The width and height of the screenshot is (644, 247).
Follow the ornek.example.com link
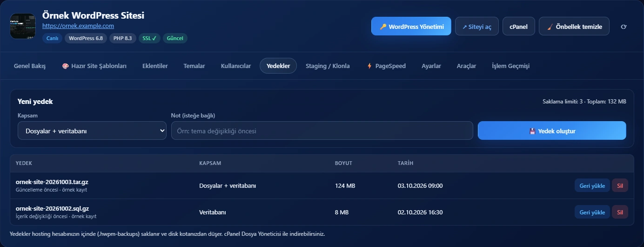click(x=78, y=26)
